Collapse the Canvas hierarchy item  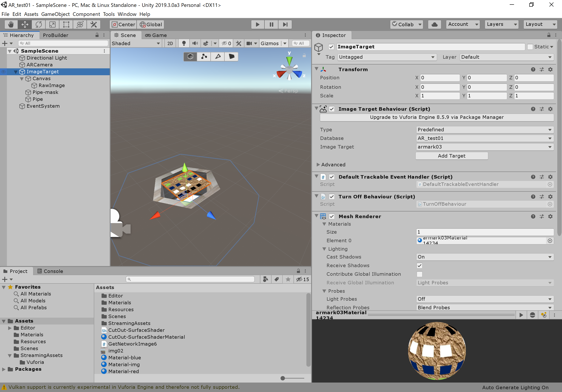(22, 79)
